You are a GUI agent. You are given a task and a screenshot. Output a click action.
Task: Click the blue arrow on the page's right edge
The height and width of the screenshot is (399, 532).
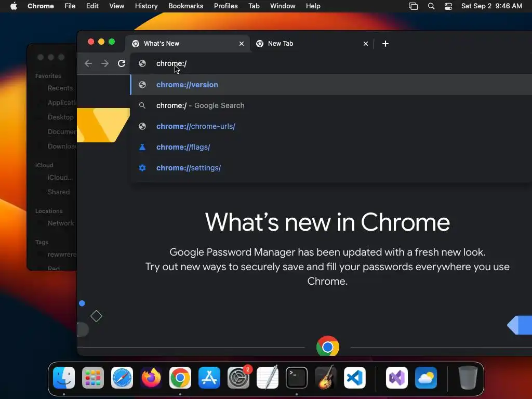pyautogui.click(x=520, y=325)
